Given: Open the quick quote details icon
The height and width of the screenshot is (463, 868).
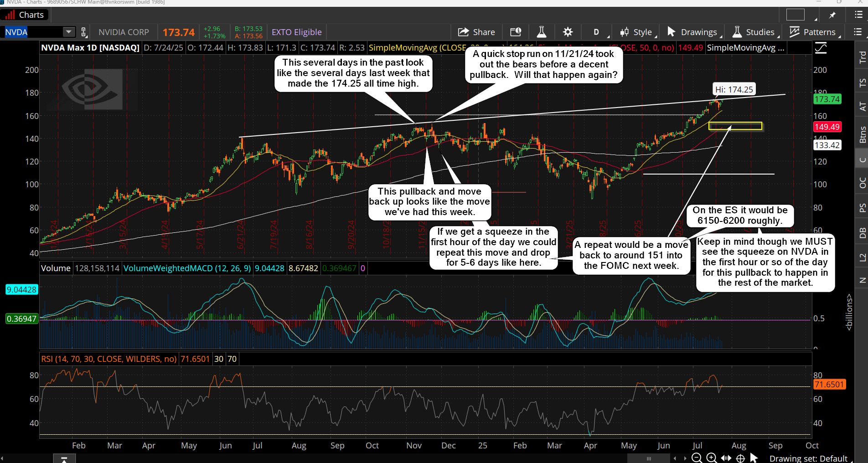Looking at the screenshot, I should [x=516, y=32].
